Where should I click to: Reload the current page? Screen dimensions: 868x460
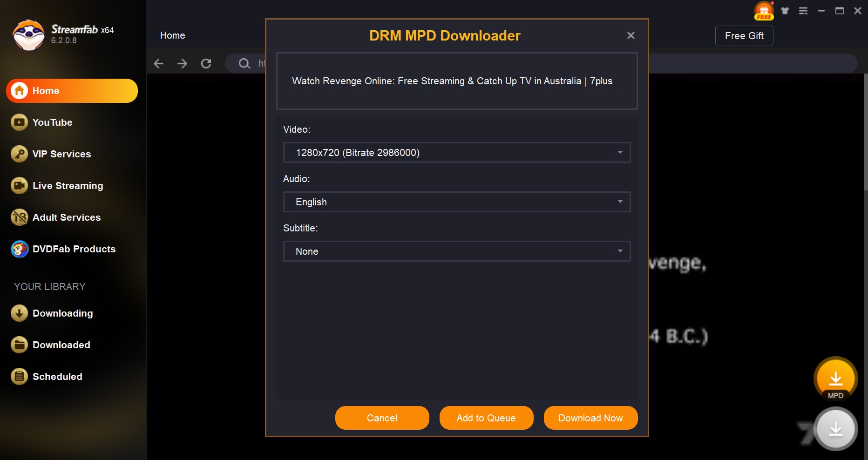(x=206, y=63)
